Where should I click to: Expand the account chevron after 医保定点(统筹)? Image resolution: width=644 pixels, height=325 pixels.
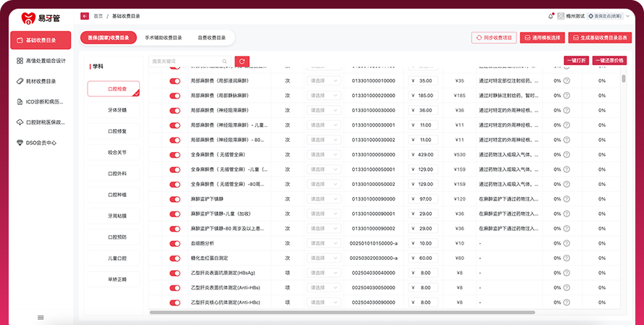627,16
